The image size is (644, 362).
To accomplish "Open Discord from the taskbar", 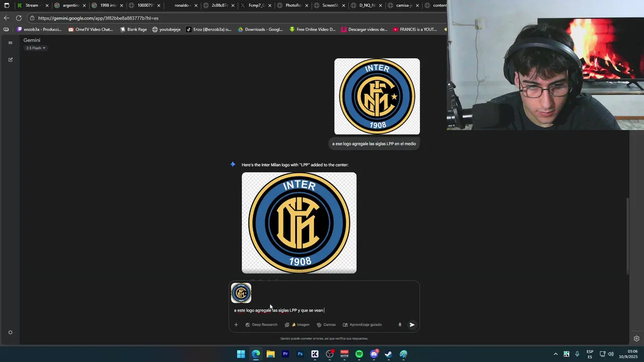I will tap(374, 354).
